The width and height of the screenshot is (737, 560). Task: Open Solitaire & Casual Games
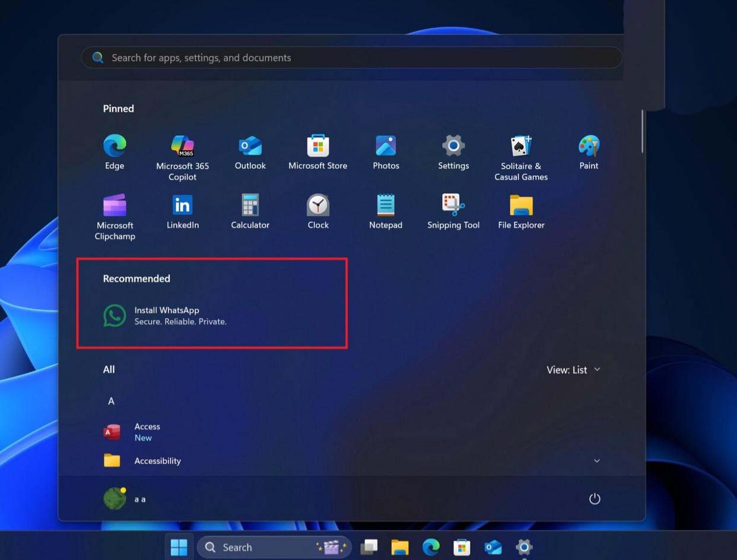coord(520,153)
